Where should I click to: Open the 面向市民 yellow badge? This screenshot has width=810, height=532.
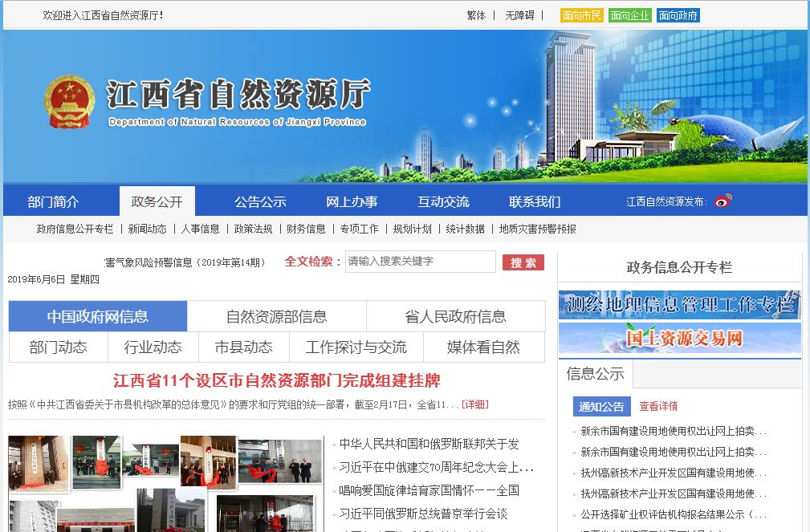tap(581, 15)
